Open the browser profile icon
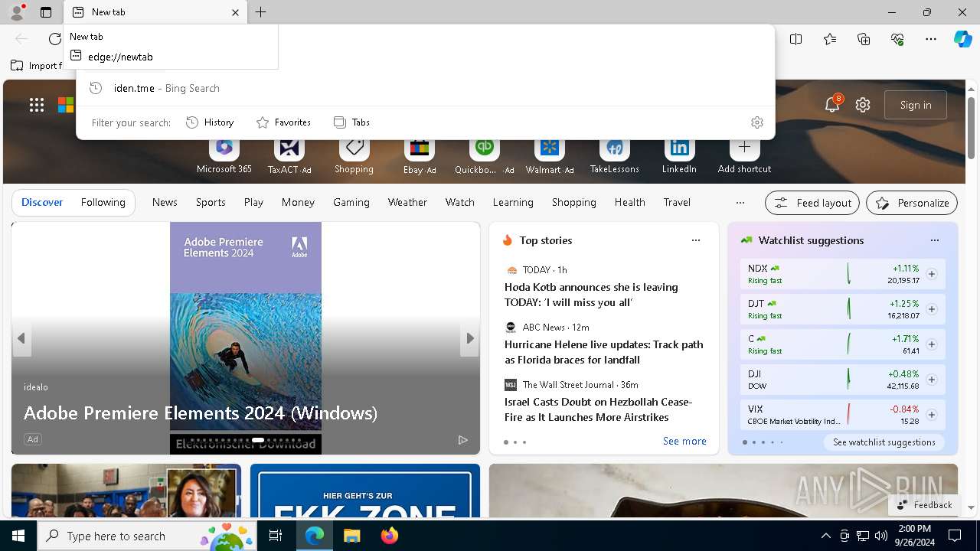Image resolution: width=980 pixels, height=551 pixels. click(16, 12)
